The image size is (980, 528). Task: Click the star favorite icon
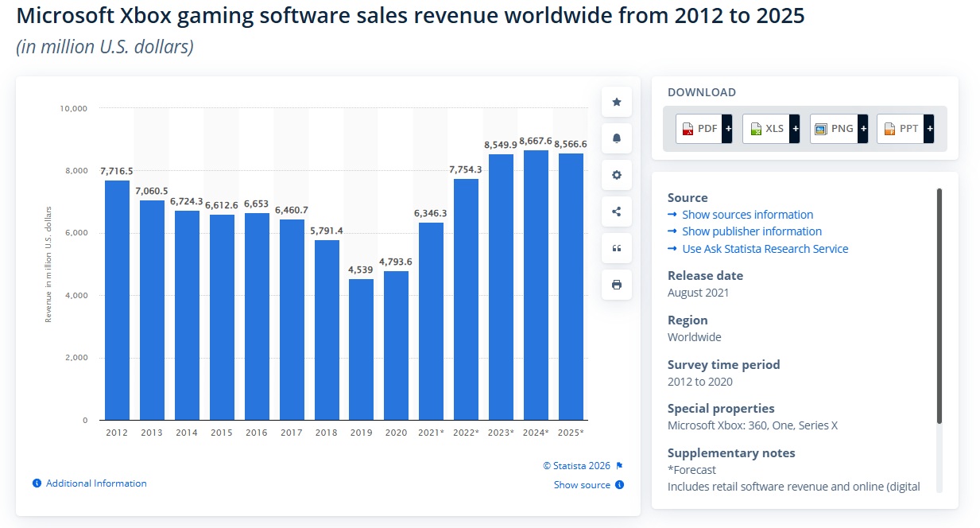[x=617, y=102]
